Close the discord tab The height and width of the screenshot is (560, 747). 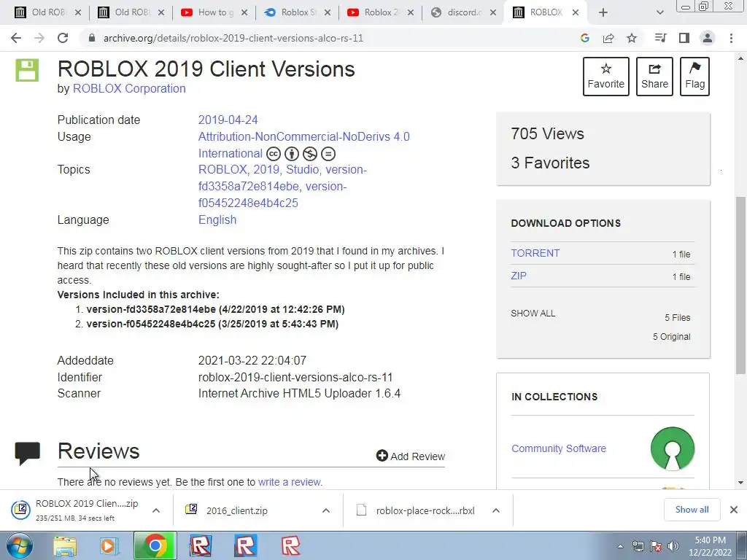point(494,12)
